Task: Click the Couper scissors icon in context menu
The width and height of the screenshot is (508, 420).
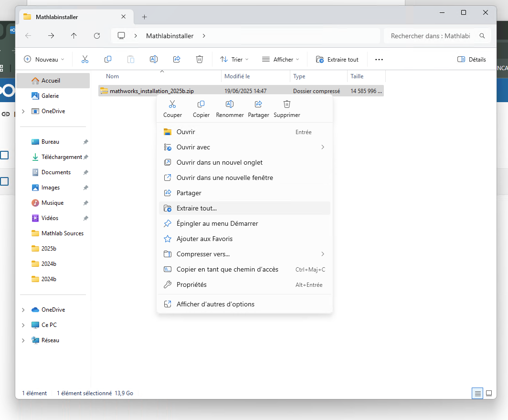Action: point(172,104)
